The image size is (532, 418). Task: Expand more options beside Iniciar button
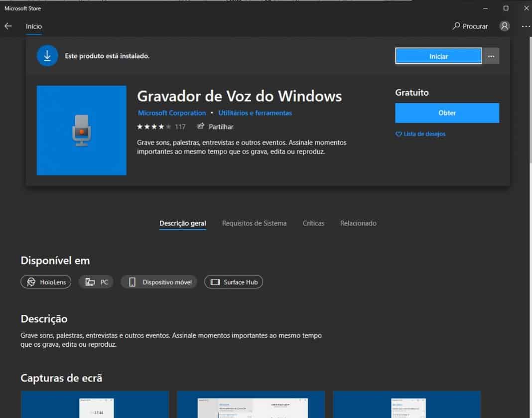(x=491, y=56)
